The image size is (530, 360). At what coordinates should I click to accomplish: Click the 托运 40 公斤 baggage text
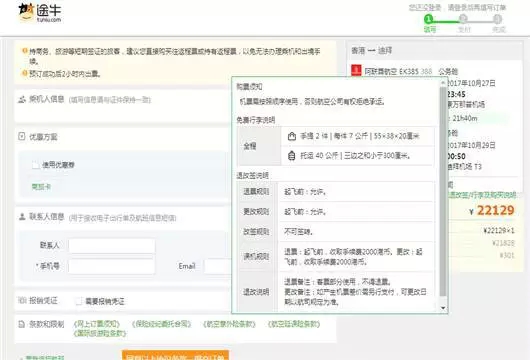click(x=355, y=155)
